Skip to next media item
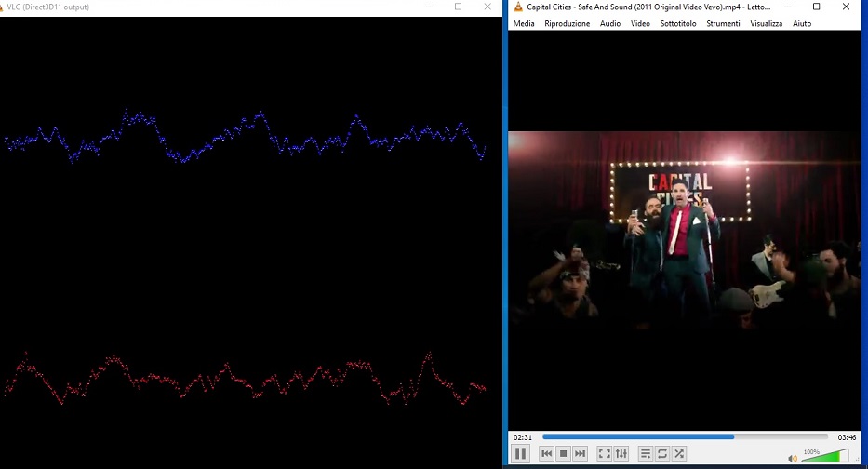This screenshot has width=868, height=469. pos(580,453)
